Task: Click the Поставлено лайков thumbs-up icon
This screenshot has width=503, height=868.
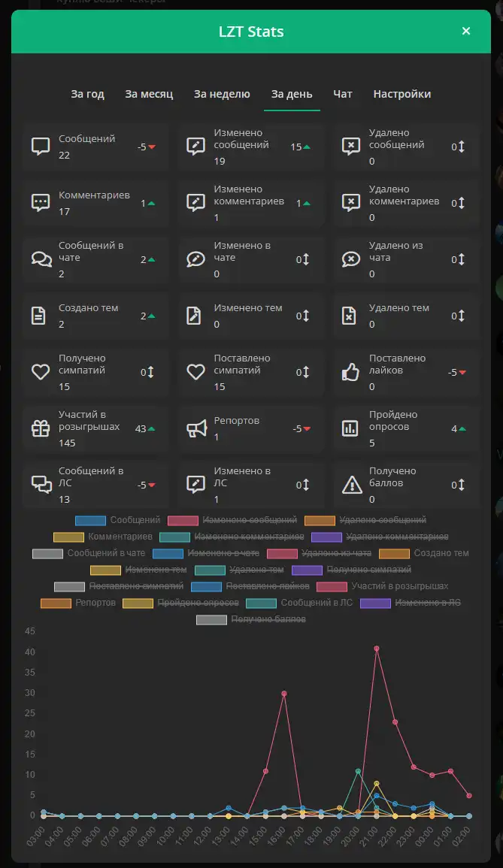Action: (x=350, y=372)
